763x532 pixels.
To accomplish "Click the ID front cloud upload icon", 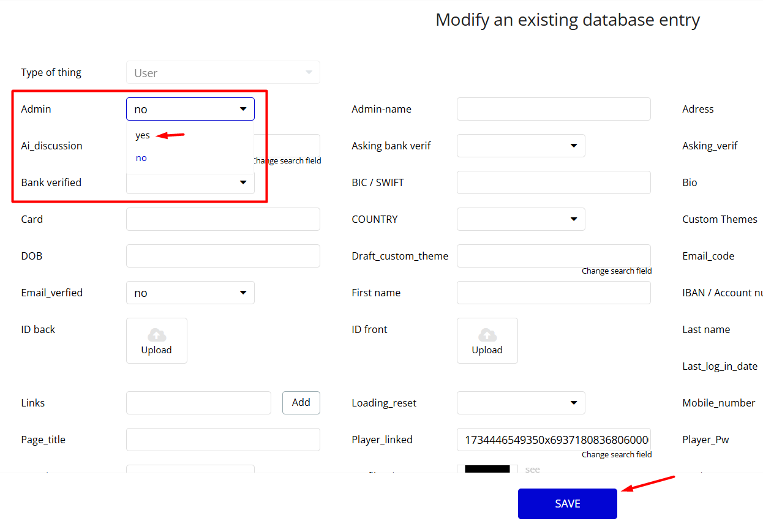I will click(487, 335).
